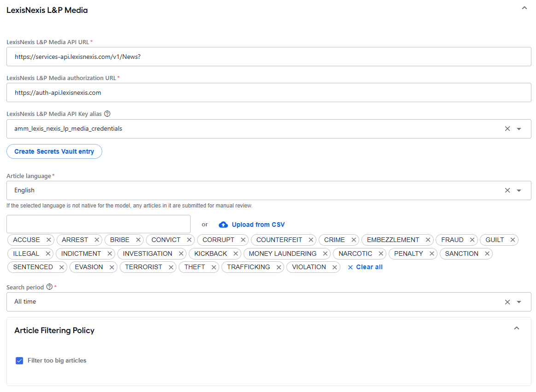The width and height of the screenshot is (536, 392).
Task: Click Create Secrets Vault entry button
Action: point(54,151)
